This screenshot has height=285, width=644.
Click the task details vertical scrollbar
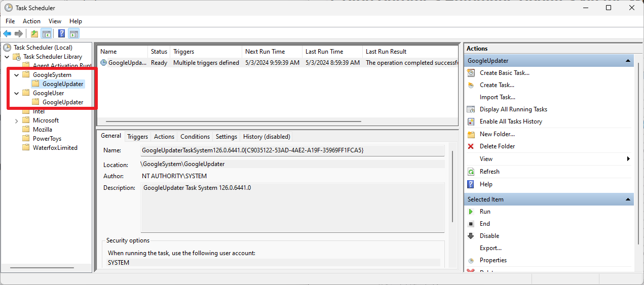452,186
